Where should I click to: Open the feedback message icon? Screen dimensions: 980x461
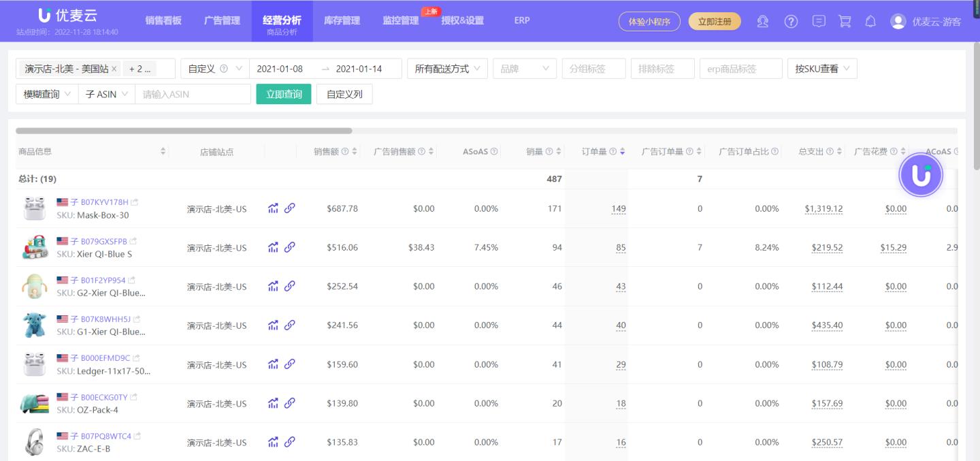[x=817, y=21]
